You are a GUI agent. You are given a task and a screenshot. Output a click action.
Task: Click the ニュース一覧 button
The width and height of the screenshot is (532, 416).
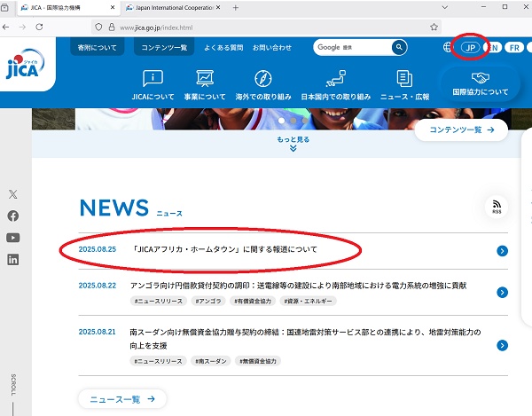click(122, 399)
